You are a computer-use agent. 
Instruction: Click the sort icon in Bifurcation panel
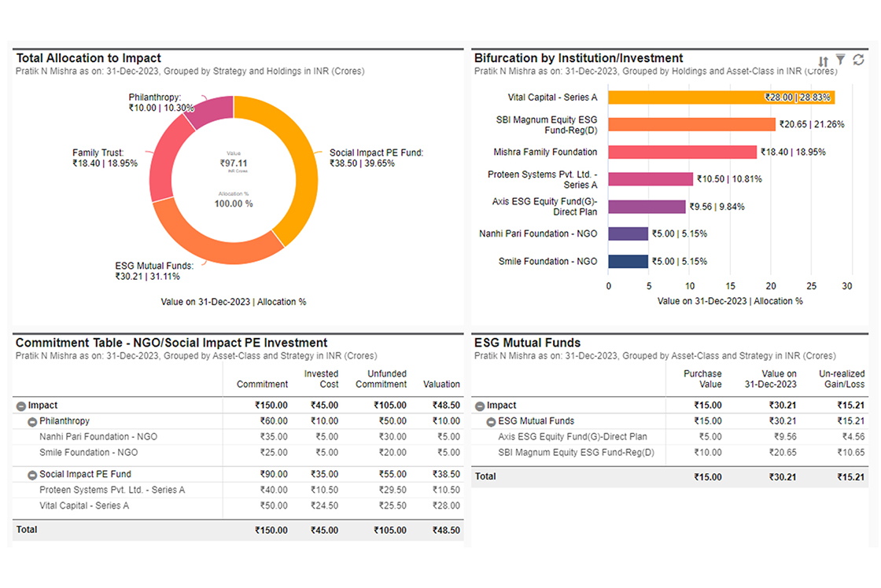pos(823,61)
